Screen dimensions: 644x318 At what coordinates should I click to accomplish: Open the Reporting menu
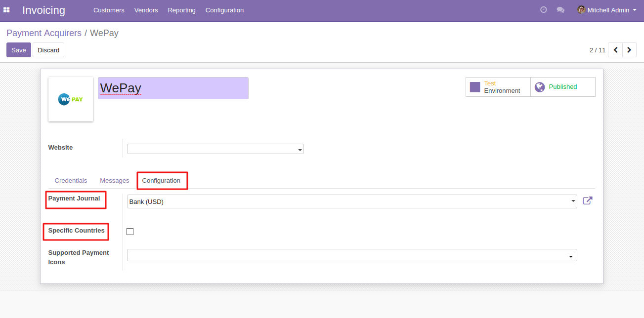tap(181, 10)
